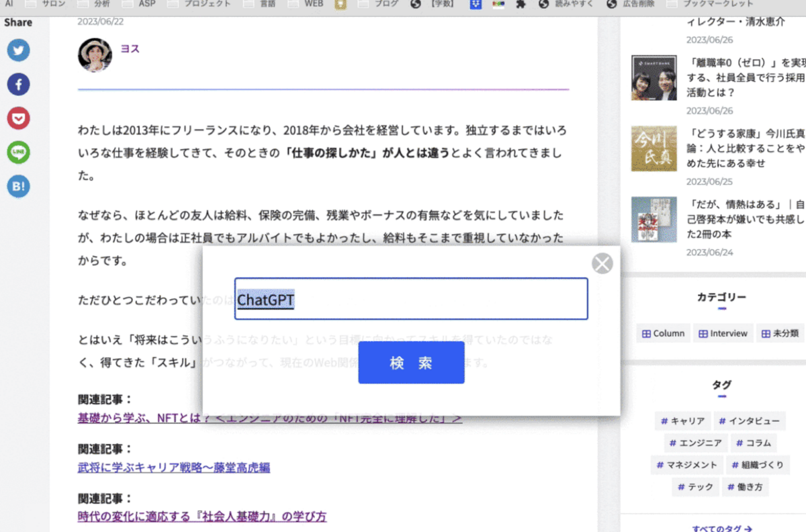Select the エンジニア tag

[x=695, y=443]
